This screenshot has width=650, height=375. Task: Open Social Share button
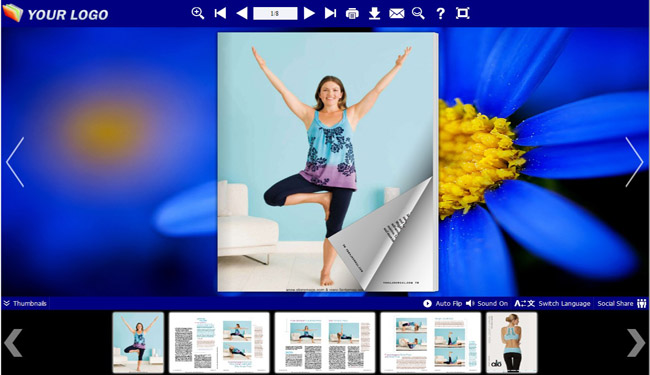click(622, 303)
